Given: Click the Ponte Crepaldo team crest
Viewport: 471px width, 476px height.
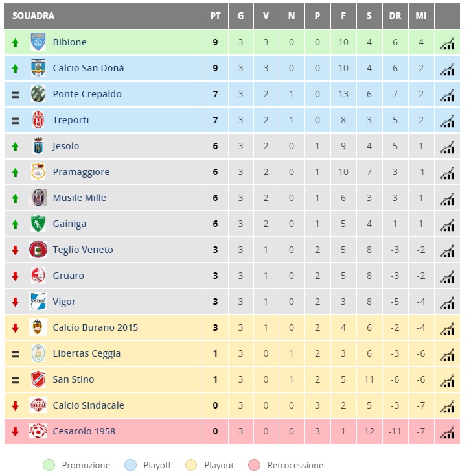Looking at the screenshot, I should point(38,94).
